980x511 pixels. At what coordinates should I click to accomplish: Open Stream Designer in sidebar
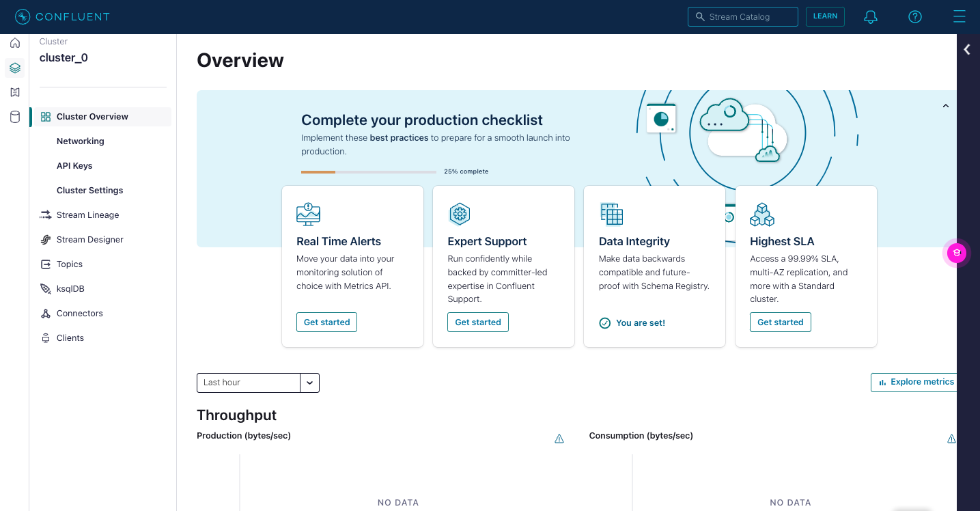pos(90,240)
